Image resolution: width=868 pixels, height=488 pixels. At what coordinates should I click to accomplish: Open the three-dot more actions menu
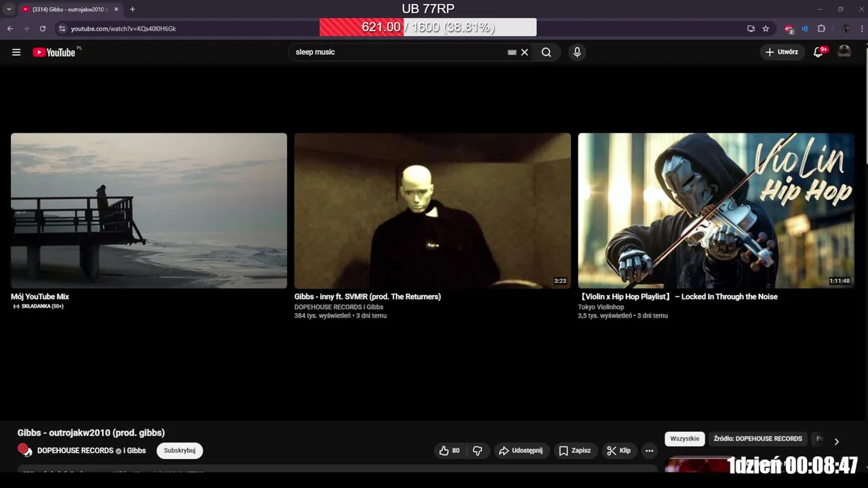(649, 451)
